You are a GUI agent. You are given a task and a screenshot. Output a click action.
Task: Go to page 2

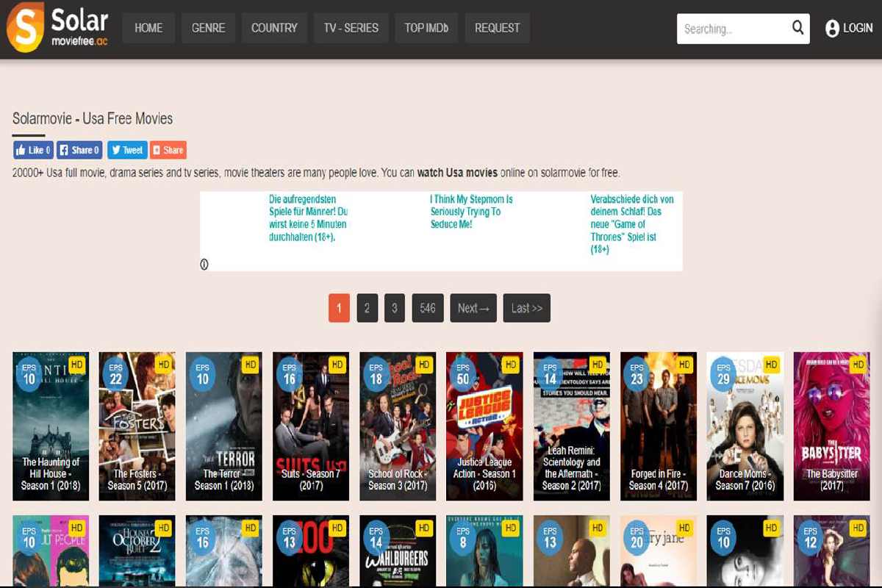tap(367, 308)
